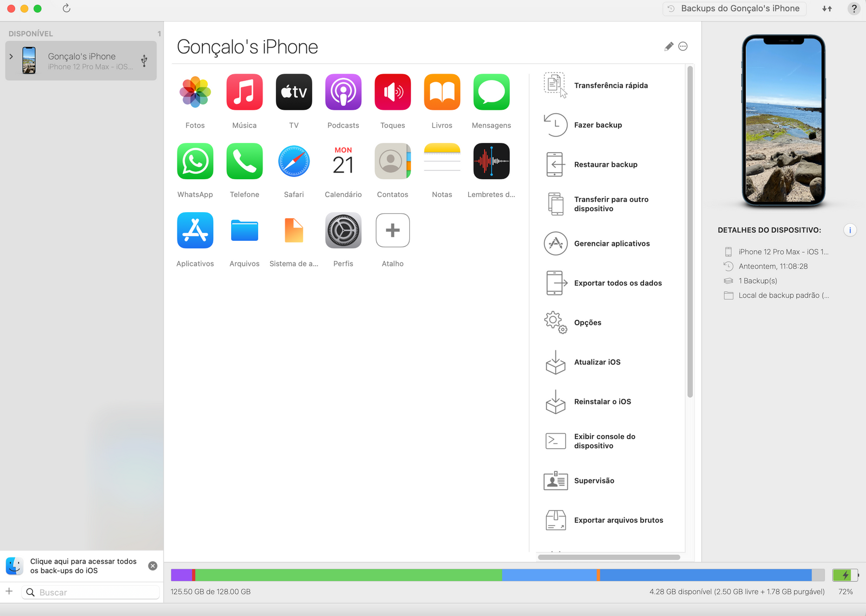
Task: Open the transfers arrows icon
Action: [827, 9]
